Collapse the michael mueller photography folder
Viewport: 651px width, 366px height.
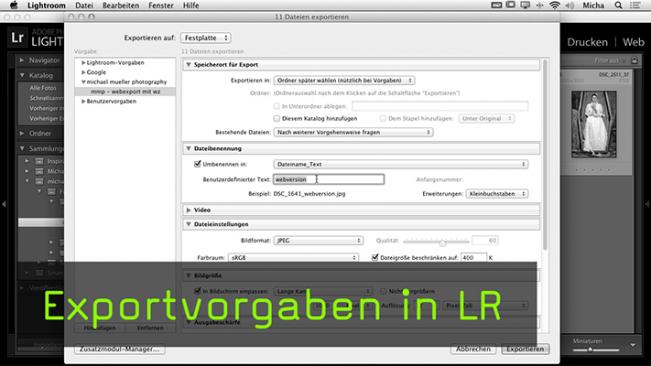coord(83,82)
